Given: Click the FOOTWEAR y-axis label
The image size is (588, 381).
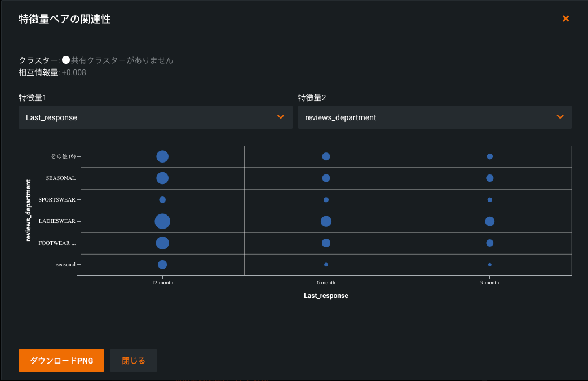Looking at the screenshot, I should 56,243.
